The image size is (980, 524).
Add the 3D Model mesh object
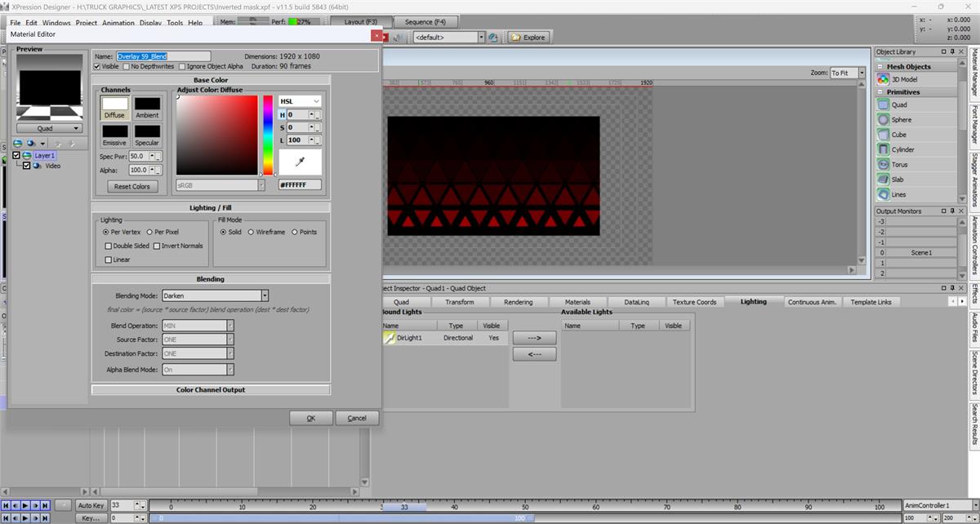click(883, 79)
